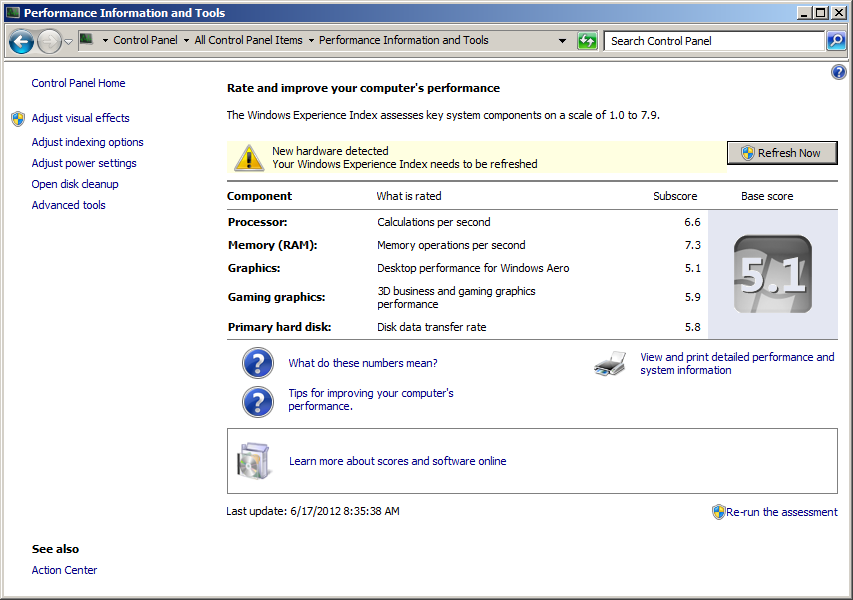This screenshot has width=853, height=600.
Task: Click the software box icon
Action: click(x=254, y=461)
